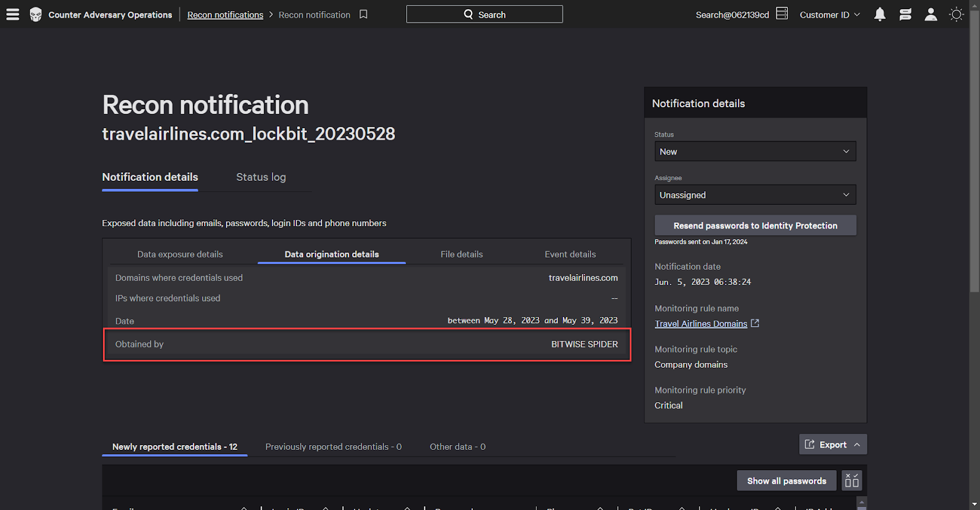
Task: Click Passwords sent on Jan 17, 2024 note
Action: [x=701, y=242]
